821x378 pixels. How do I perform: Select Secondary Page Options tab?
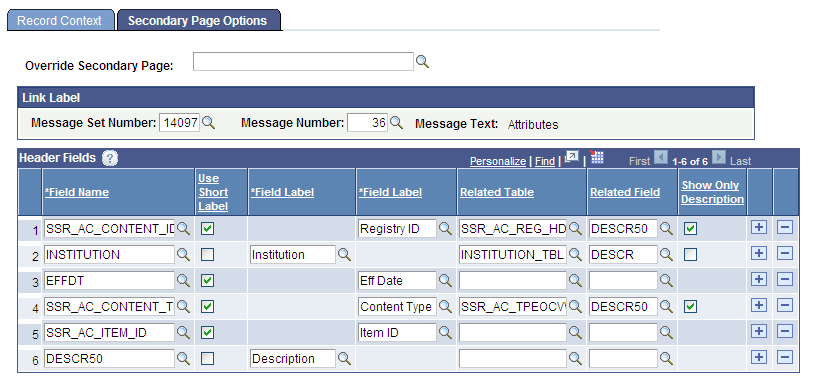pos(198,20)
